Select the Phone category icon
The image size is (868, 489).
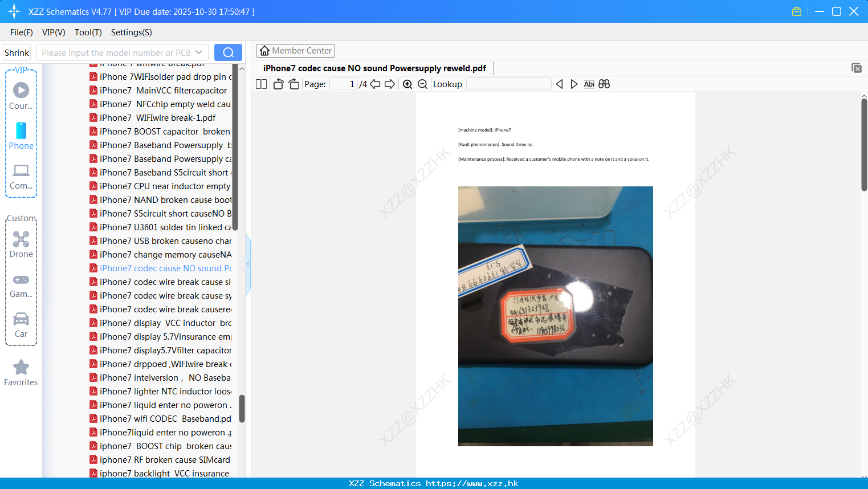tap(21, 136)
